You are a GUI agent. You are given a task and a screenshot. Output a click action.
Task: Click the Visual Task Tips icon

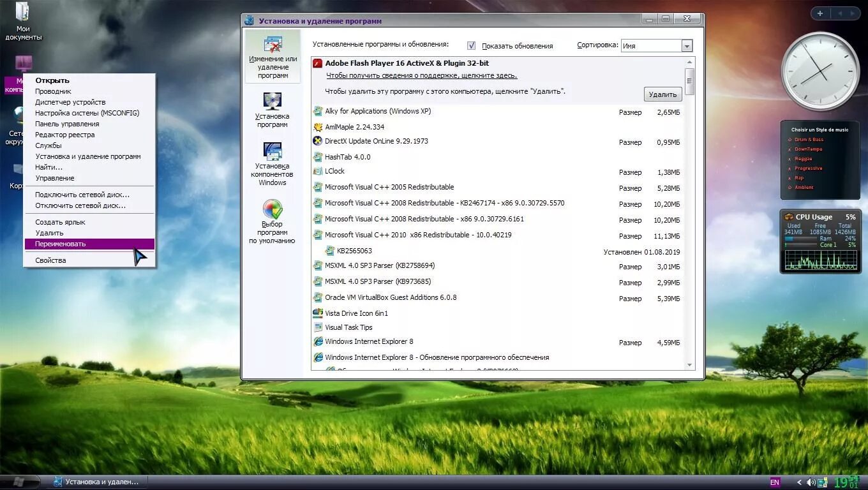318,327
